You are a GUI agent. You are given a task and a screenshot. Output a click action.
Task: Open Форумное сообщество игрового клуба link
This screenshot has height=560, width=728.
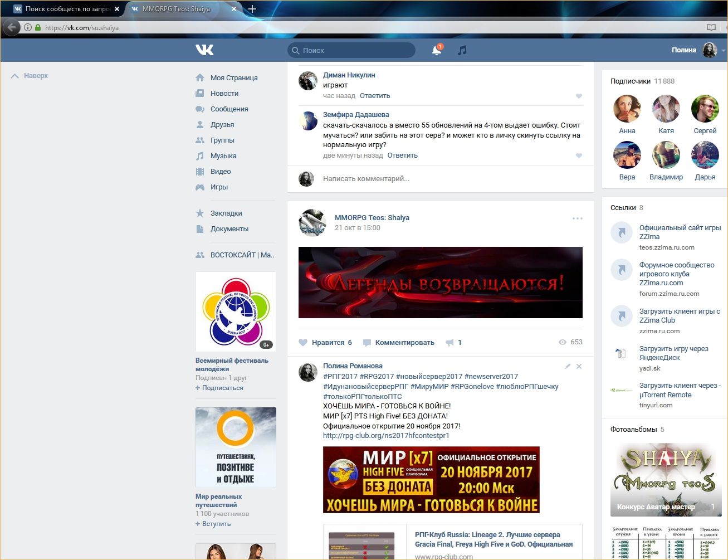coord(677,274)
